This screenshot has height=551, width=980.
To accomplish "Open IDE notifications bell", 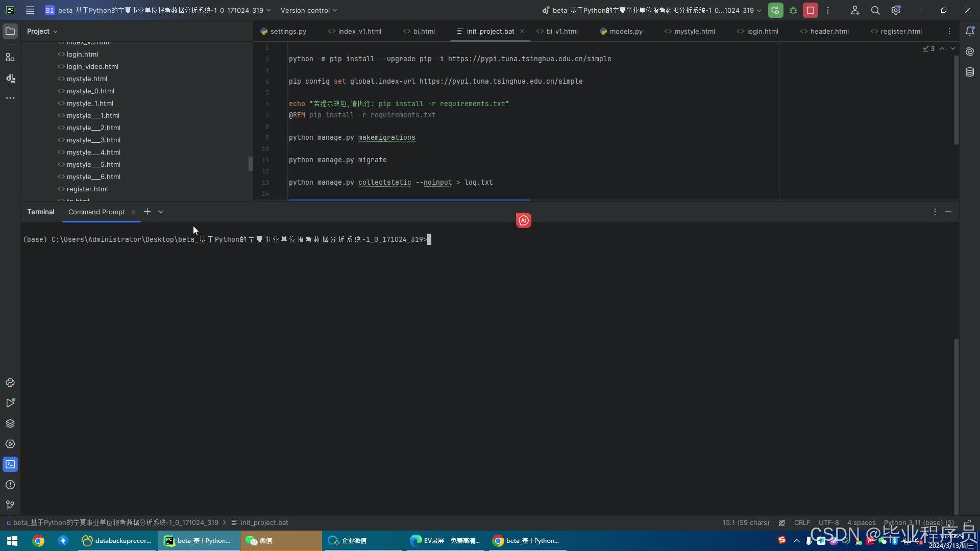I will coord(970,31).
